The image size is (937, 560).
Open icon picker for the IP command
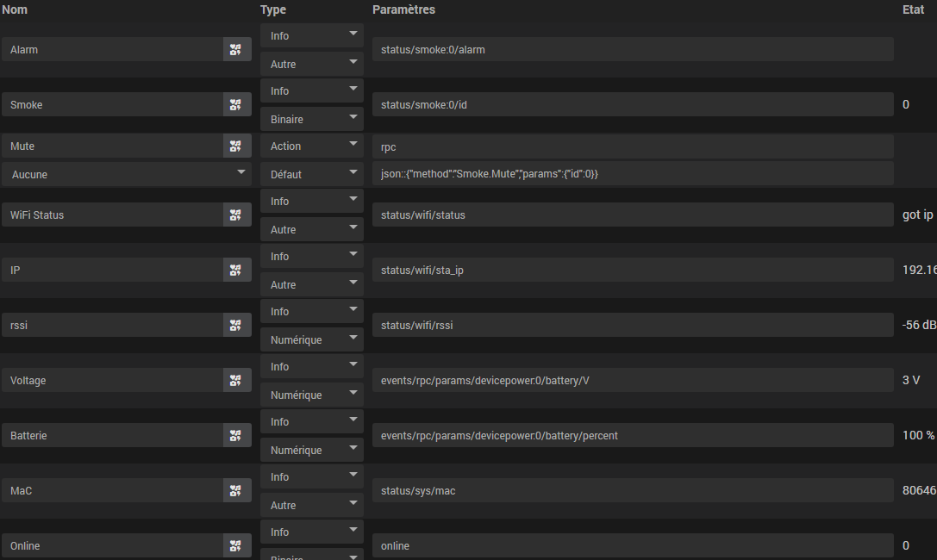[237, 270]
